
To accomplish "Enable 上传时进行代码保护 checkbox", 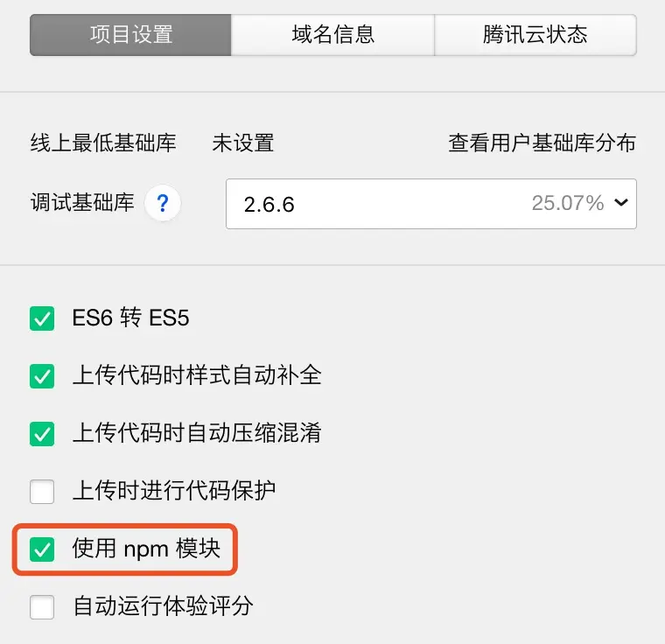I will point(42,492).
